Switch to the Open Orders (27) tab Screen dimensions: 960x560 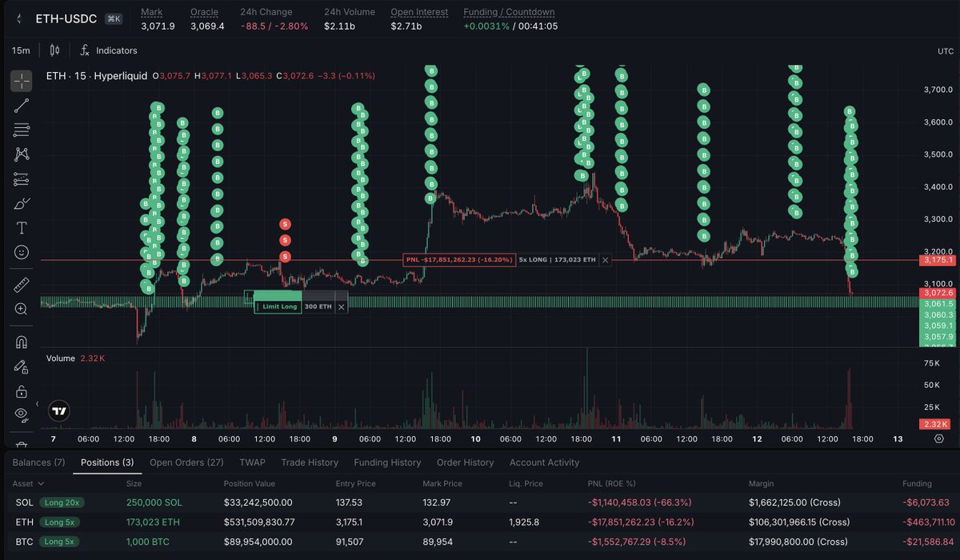[x=186, y=462]
